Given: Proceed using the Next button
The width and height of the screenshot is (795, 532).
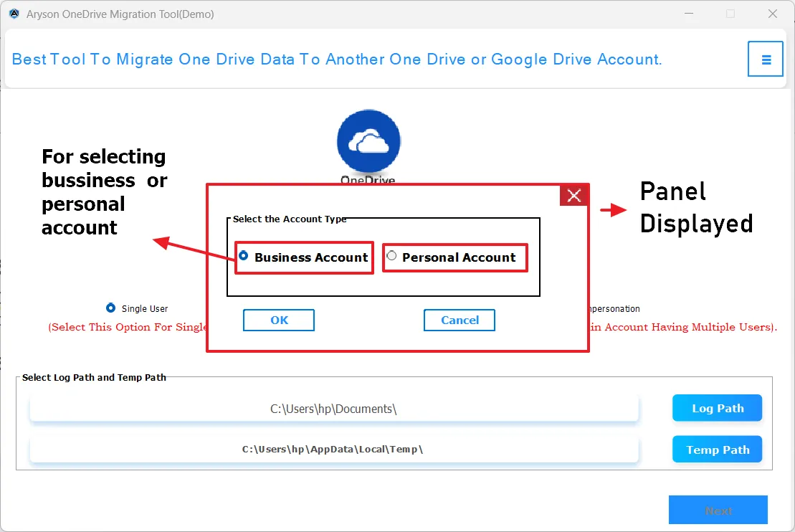Looking at the screenshot, I should pyautogui.click(x=718, y=510).
